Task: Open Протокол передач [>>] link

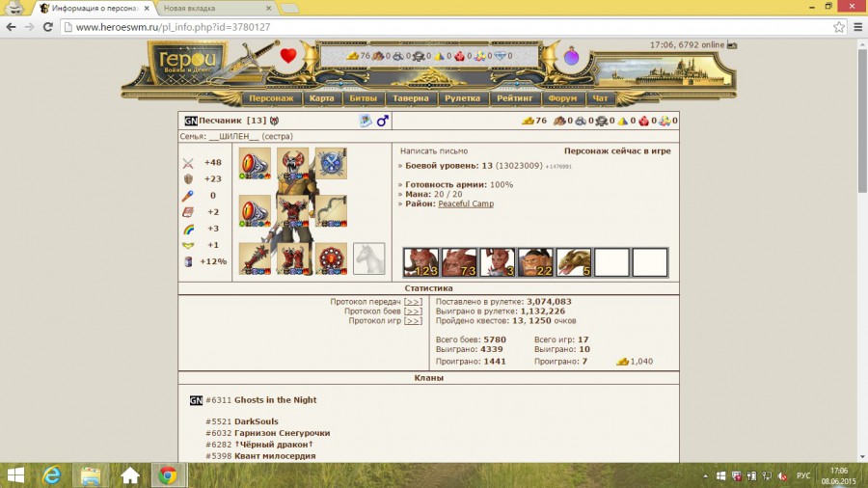Action: tap(413, 302)
